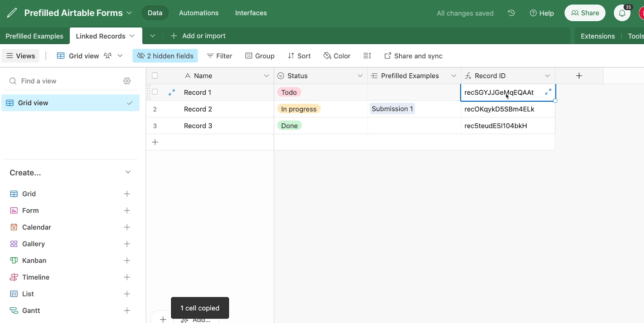Add new Calendar view plus icon
The height and width of the screenshot is (323, 644).
coord(127,227)
